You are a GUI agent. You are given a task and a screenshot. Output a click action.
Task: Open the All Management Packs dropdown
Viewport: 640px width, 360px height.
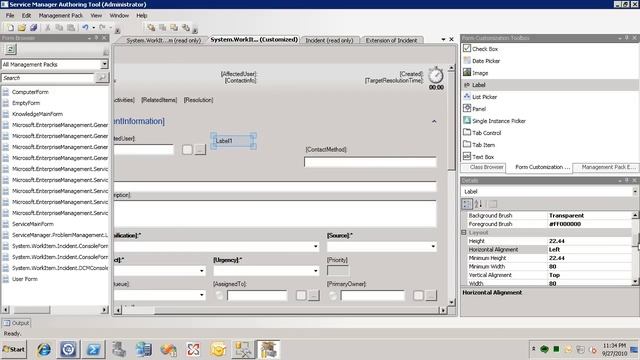coord(104,64)
